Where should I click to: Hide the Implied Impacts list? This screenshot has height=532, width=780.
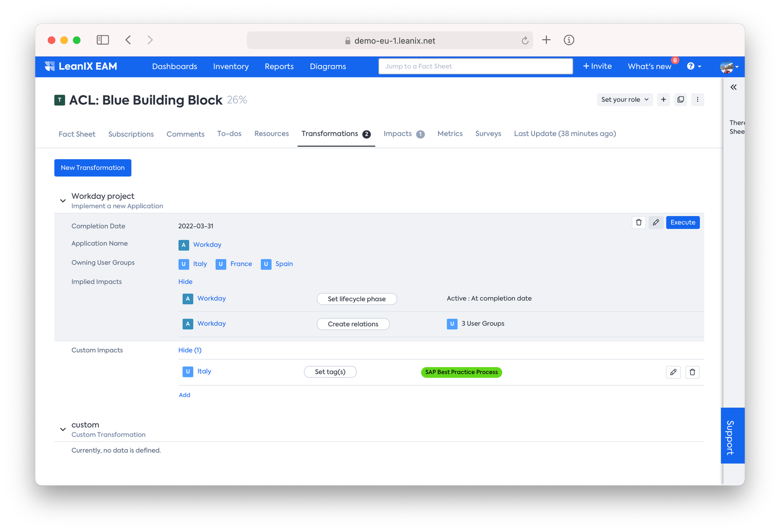(185, 282)
